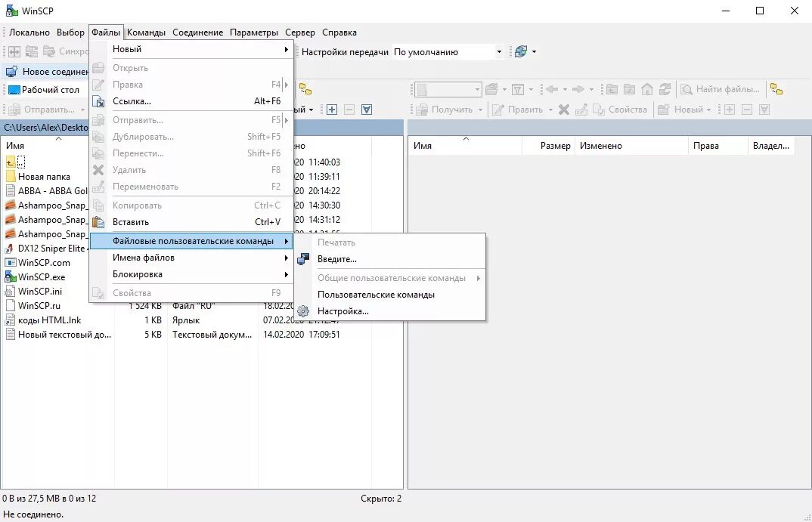Open Настройка... in the submenu
This screenshot has width=812, height=522.
pyautogui.click(x=390, y=311)
